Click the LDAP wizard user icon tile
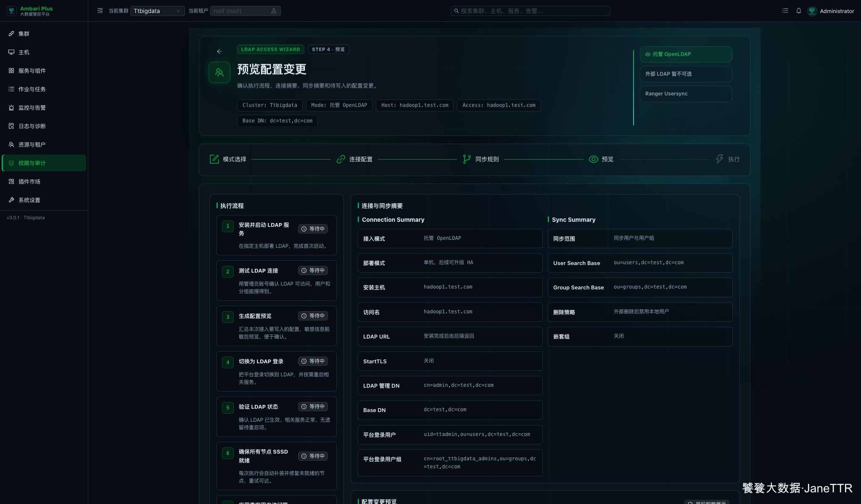 pos(219,72)
